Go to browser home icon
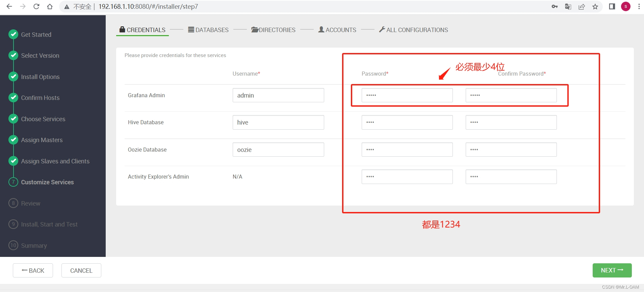This screenshot has height=292, width=644. pyautogui.click(x=50, y=6)
